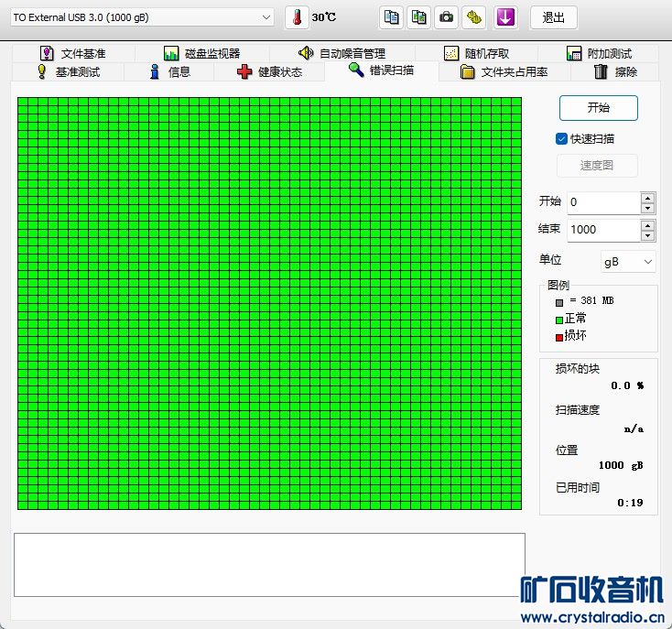Click the 0.0 % damaged blocks value
This screenshot has height=629, width=672.
click(627, 385)
